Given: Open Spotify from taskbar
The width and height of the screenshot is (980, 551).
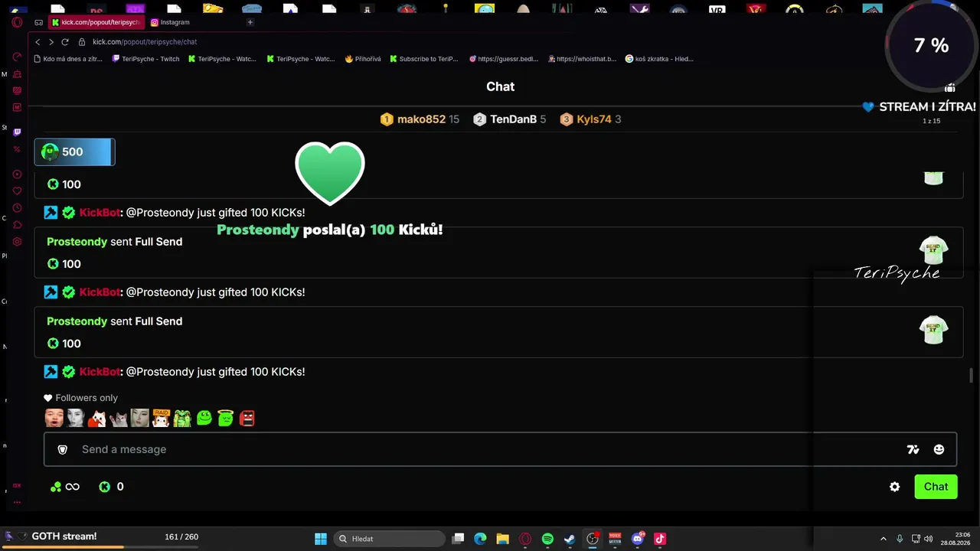Looking at the screenshot, I should (547, 539).
